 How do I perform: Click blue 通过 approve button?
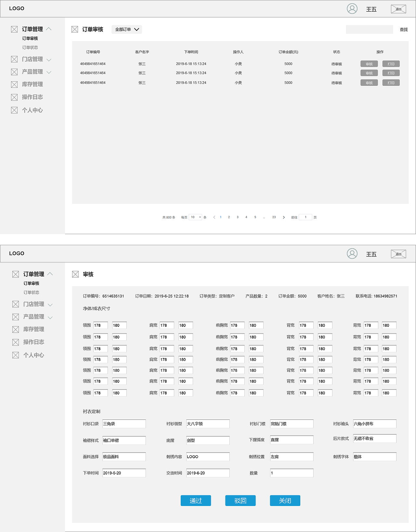coord(196,500)
